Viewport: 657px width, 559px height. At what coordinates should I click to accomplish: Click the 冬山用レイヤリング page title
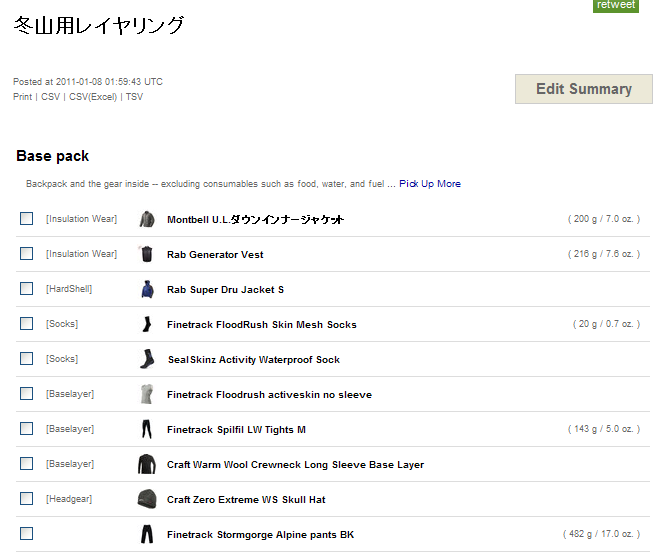point(99,25)
